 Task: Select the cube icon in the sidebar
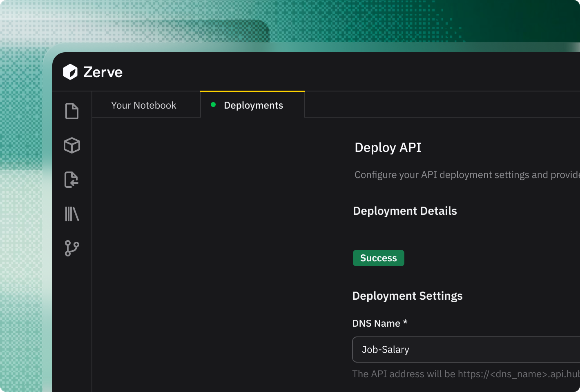point(72,145)
